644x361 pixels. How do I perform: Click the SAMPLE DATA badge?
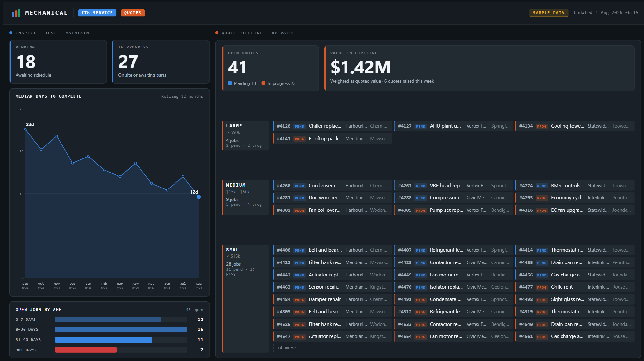click(549, 13)
